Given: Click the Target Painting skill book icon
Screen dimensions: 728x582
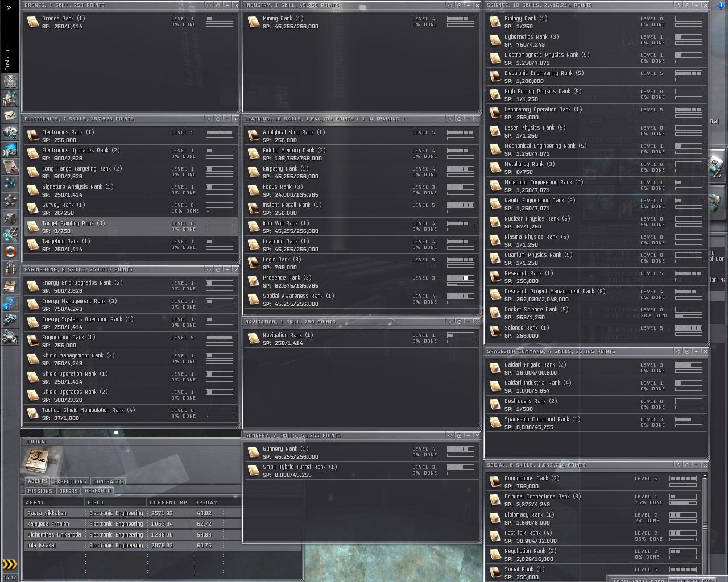Looking at the screenshot, I should click(33, 227).
